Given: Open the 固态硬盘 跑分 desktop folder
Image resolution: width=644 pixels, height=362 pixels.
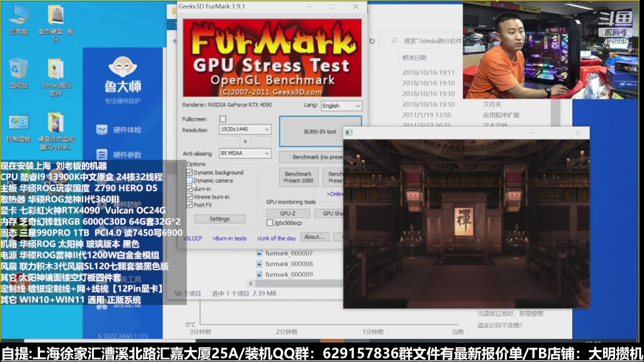Looking at the screenshot, I should pos(56,23).
